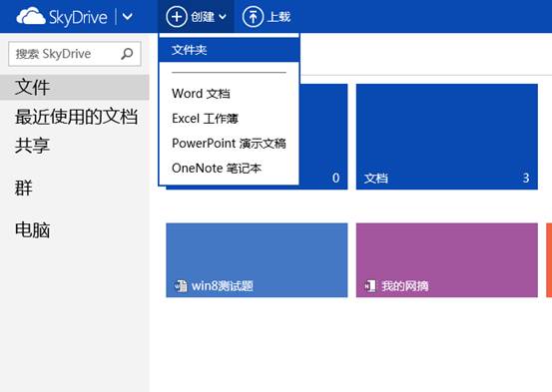Click the Word file icon on win8测试题
The image size is (552, 392).
181,285
